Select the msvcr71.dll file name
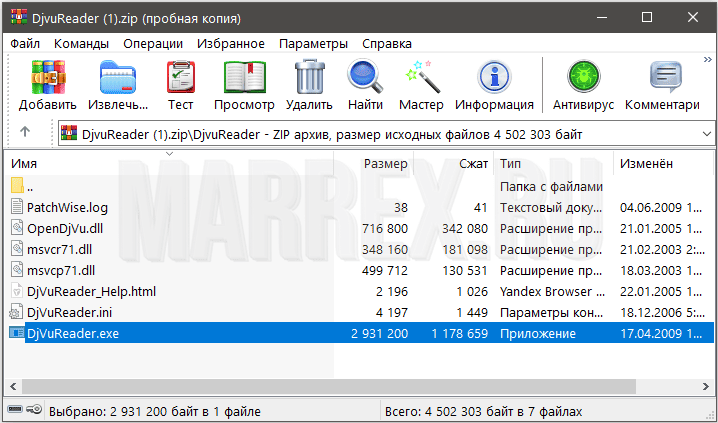Screen dimensions: 718x423 click(x=60, y=249)
